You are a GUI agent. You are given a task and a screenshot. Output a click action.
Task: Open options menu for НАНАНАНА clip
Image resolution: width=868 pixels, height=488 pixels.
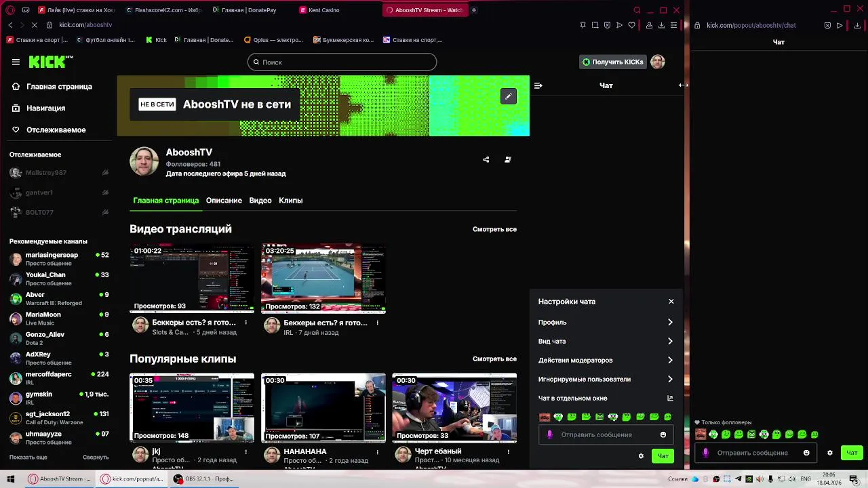click(x=378, y=451)
